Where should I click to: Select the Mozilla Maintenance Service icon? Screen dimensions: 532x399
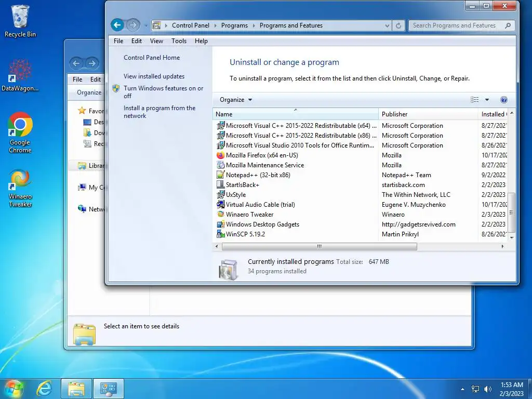(220, 165)
